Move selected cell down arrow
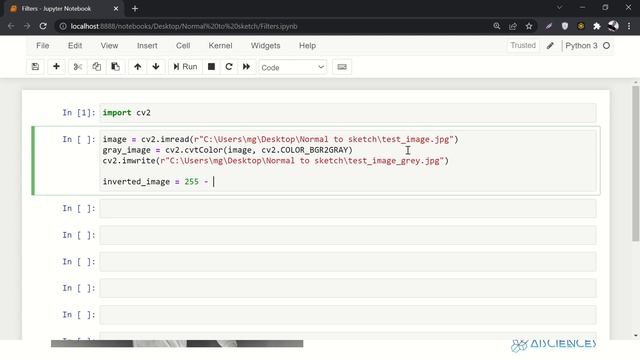This screenshot has height=360, width=640. [156, 67]
